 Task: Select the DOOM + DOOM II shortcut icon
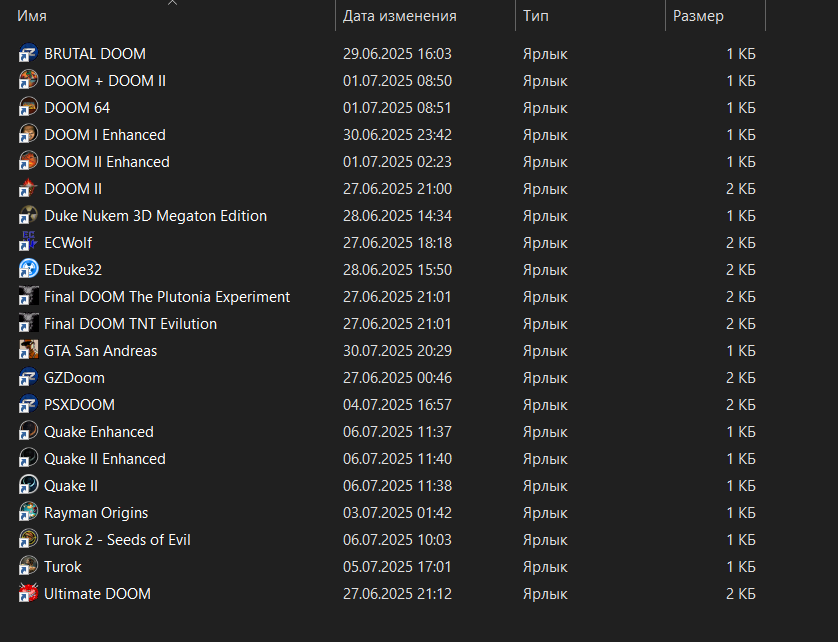[28, 81]
